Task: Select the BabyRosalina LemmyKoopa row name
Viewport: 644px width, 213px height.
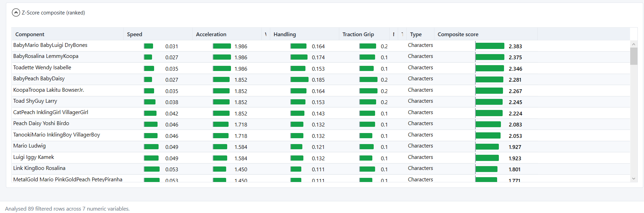Action: coord(46,56)
